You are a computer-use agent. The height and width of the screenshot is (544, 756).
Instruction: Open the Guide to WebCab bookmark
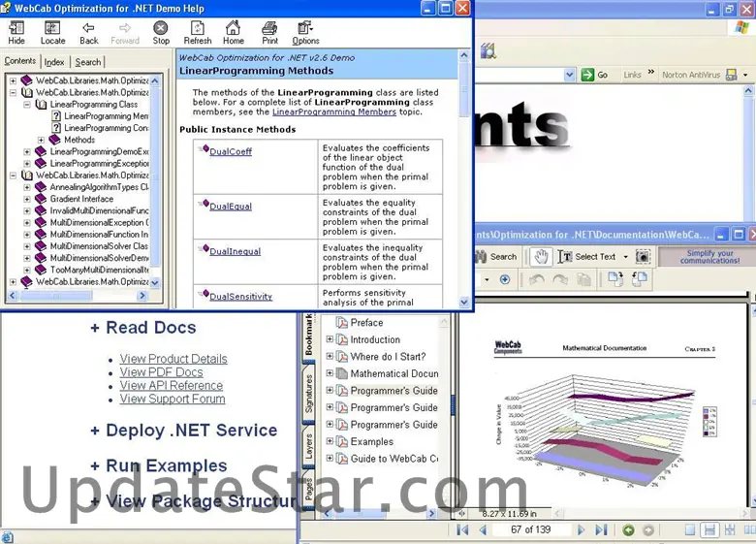coord(387,459)
